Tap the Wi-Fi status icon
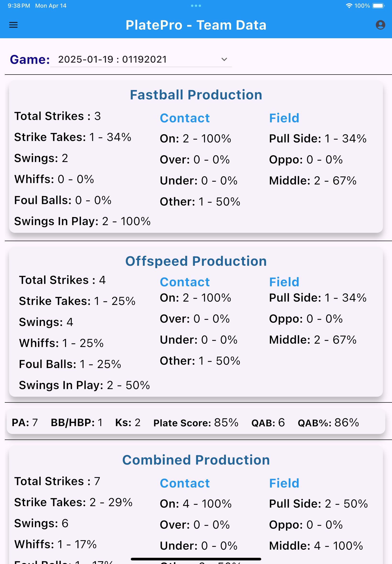The height and width of the screenshot is (564, 392). [x=349, y=6]
